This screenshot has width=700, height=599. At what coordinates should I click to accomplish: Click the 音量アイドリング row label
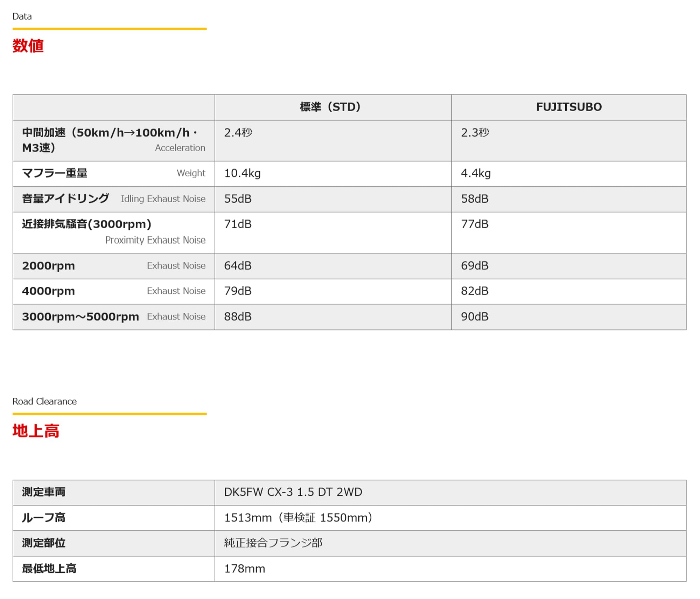[65, 198]
